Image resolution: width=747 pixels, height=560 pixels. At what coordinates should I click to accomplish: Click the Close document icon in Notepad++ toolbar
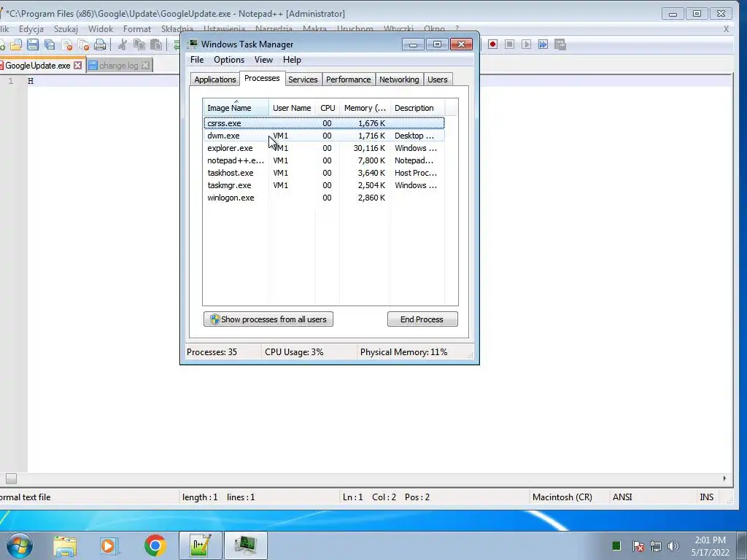(x=66, y=44)
